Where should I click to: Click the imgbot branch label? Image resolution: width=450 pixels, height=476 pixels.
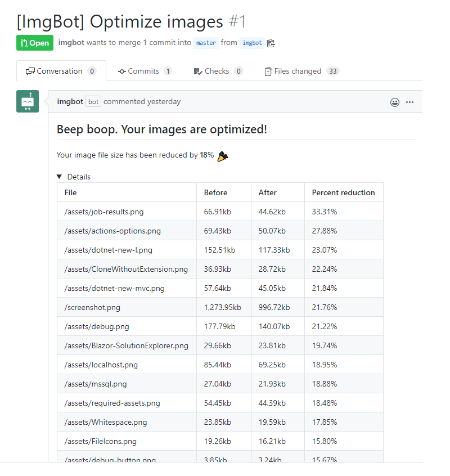coord(252,43)
